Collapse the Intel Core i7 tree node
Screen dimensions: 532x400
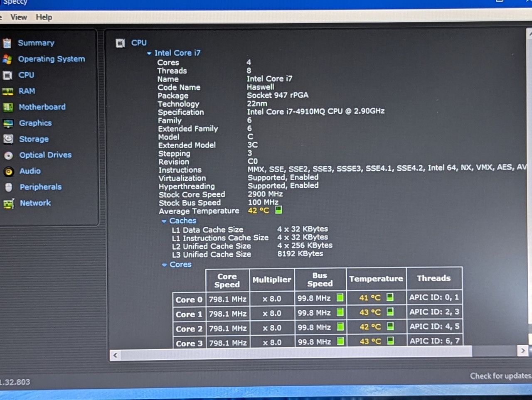pyautogui.click(x=149, y=53)
